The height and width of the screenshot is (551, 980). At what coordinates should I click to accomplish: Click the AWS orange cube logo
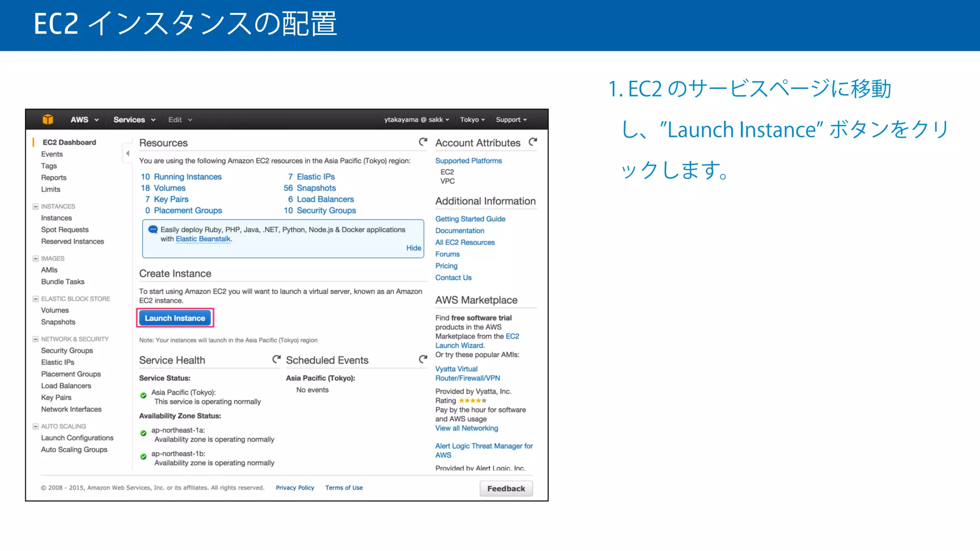tap(47, 120)
